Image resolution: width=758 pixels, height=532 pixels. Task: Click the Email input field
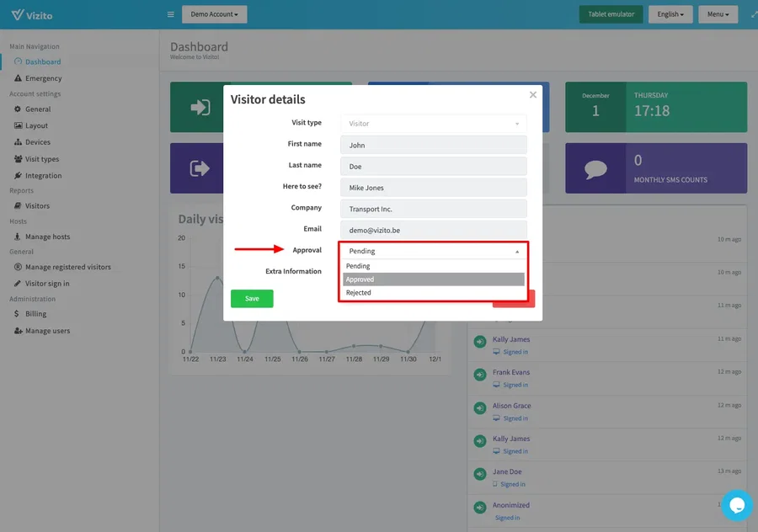pyautogui.click(x=433, y=229)
